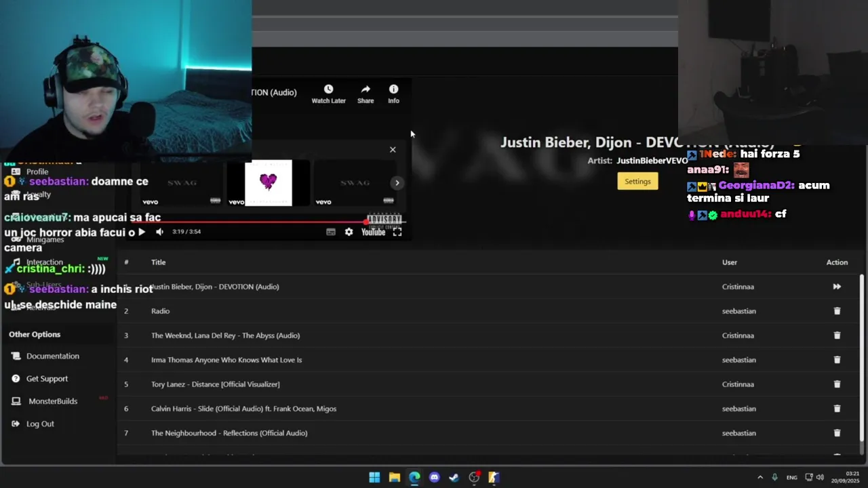Screen dimensions: 868x488
Task: Open Get Support in the sidebar
Action: point(47,379)
